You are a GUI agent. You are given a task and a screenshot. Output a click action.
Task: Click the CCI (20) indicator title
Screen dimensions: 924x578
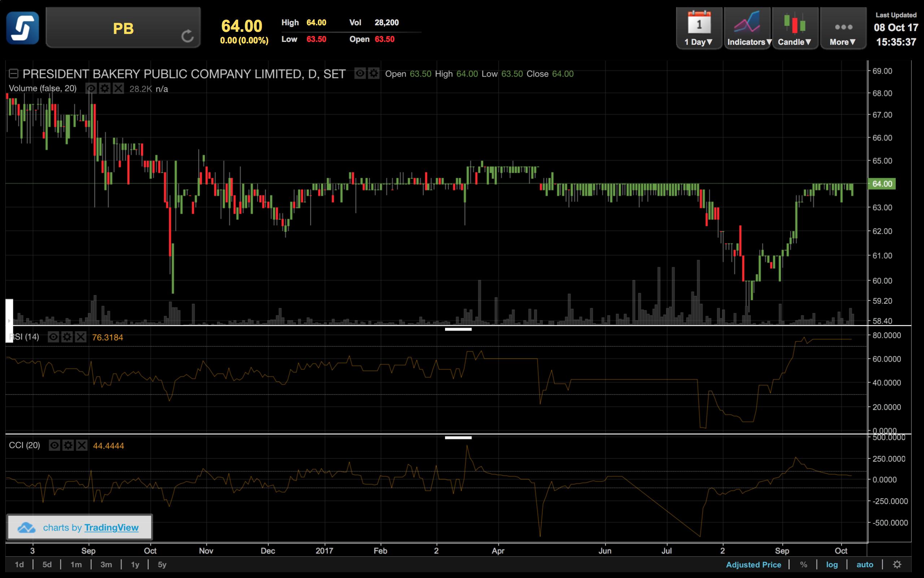coord(25,445)
